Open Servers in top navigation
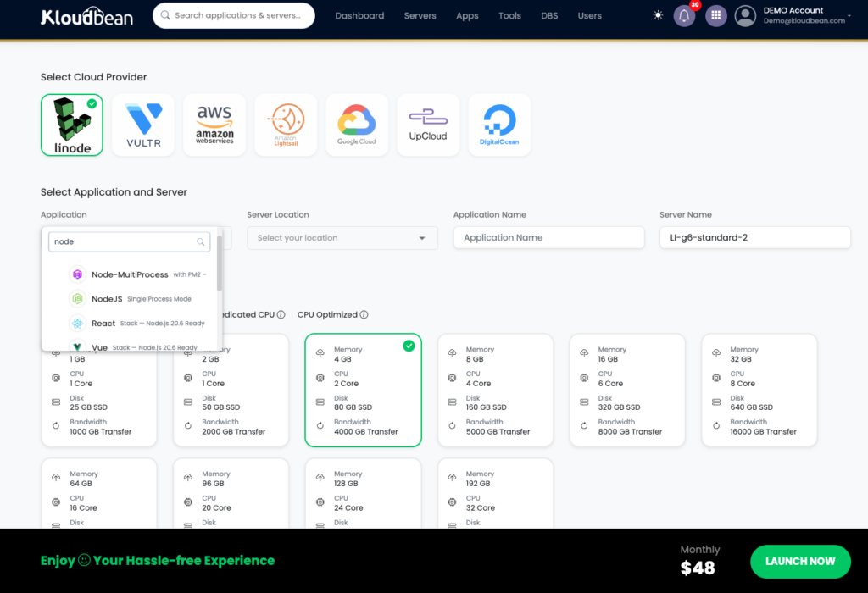This screenshot has width=868, height=593. point(420,15)
